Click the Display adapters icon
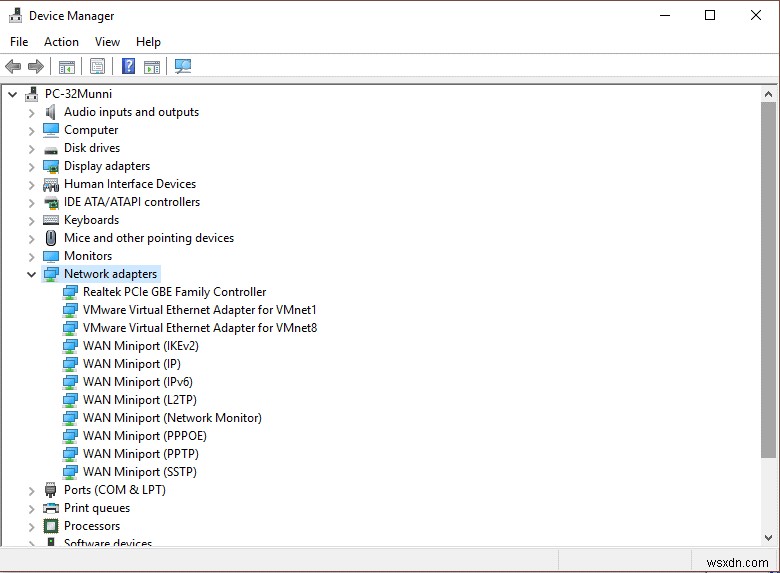780x573 pixels. pos(51,166)
